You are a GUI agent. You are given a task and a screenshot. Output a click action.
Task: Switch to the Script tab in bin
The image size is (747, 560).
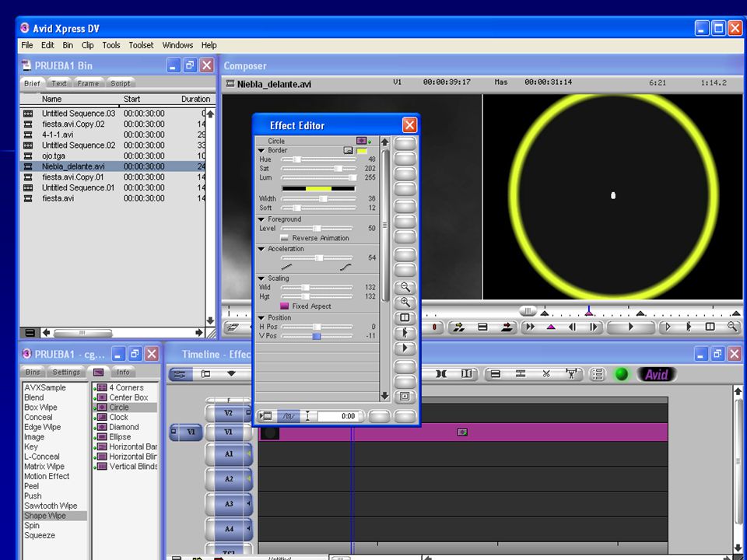pos(120,83)
